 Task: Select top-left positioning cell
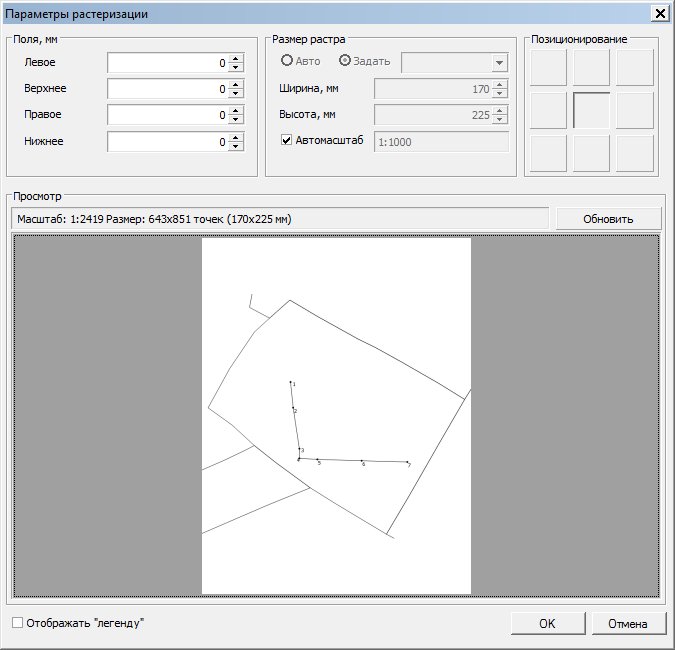coord(548,67)
